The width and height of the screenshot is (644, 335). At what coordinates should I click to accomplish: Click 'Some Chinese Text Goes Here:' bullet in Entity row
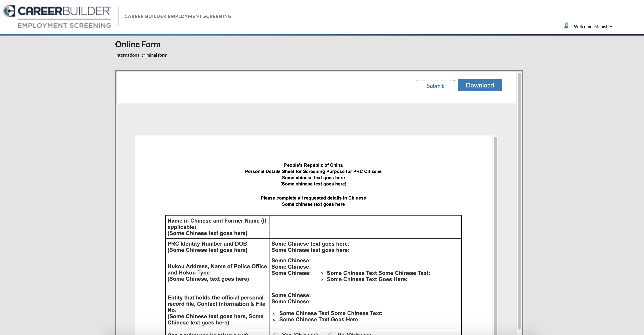319,320
